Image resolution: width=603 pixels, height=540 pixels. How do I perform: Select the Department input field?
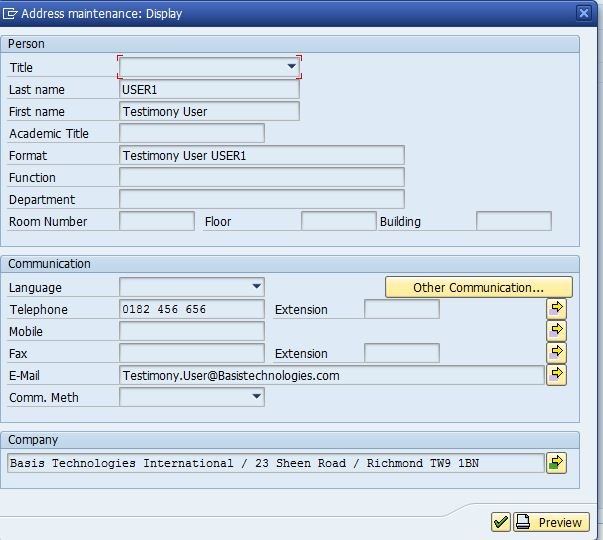click(262, 199)
